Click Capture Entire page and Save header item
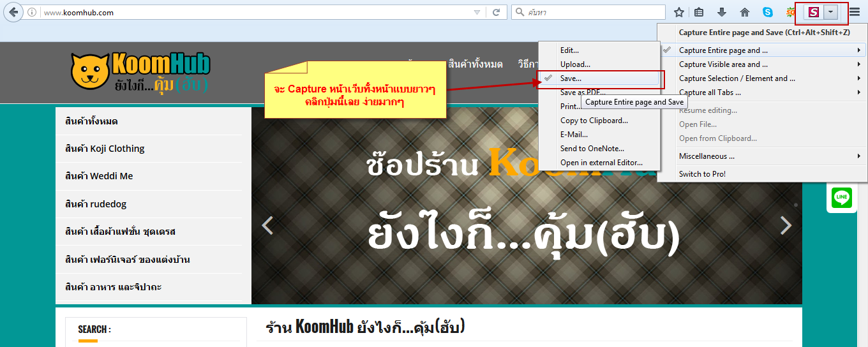868x347 pixels. (x=764, y=33)
